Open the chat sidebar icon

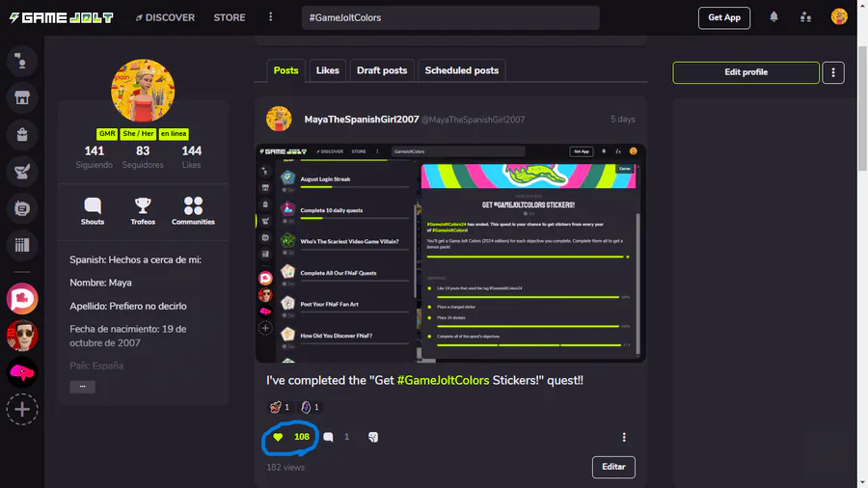pos(22,208)
